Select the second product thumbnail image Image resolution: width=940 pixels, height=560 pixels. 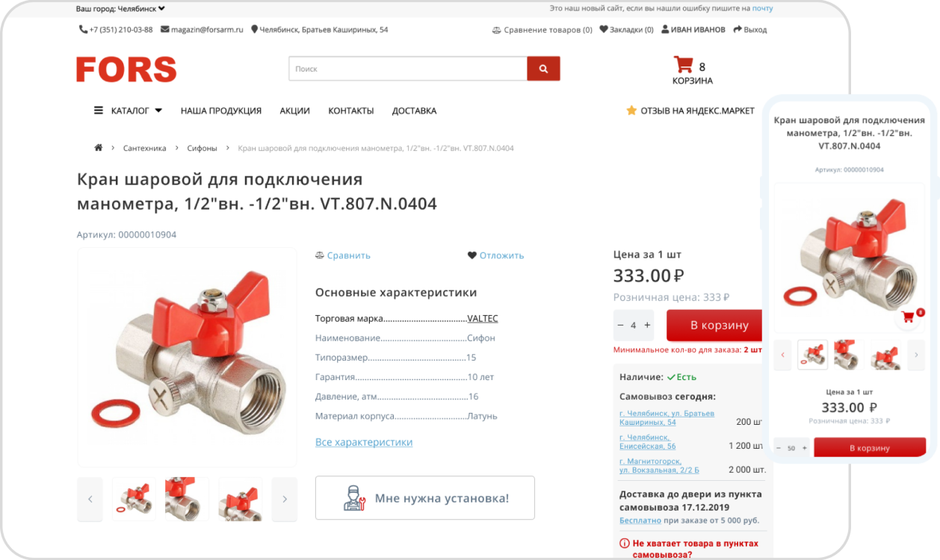pos(187,499)
